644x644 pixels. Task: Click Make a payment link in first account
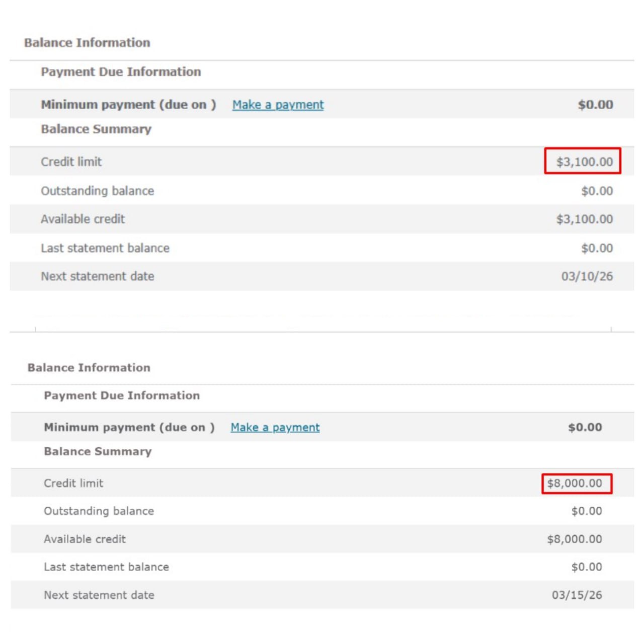pos(278,105)
